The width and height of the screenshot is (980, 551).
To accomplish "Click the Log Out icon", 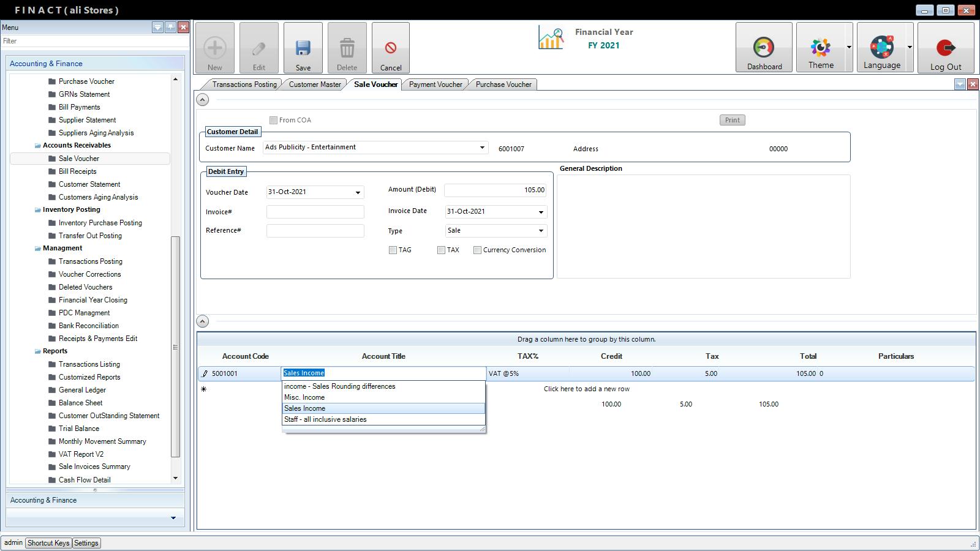I will click(945, 48).
